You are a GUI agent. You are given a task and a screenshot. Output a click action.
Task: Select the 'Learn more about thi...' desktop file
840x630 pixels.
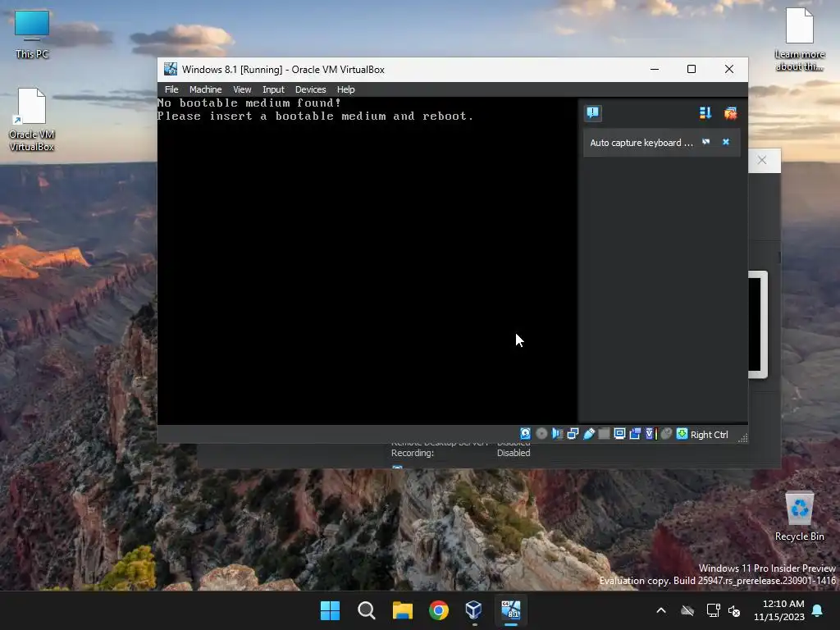pyautogui.click(x=799, y=39)
